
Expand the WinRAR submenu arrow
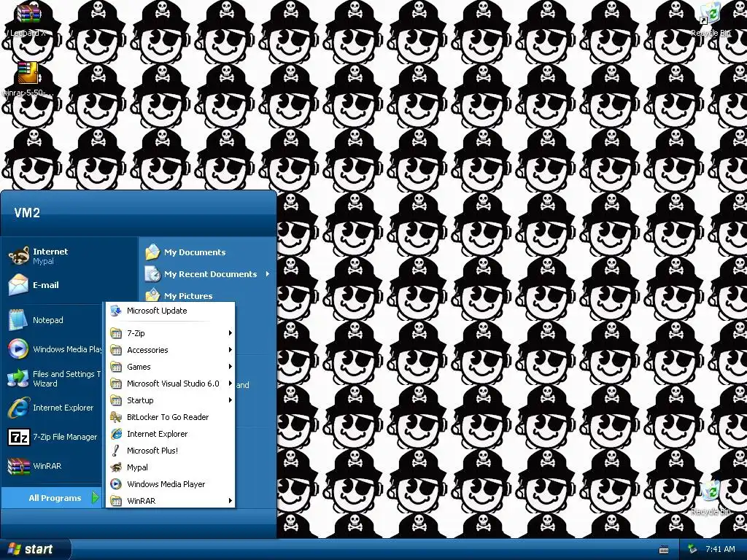pos(230,500)
